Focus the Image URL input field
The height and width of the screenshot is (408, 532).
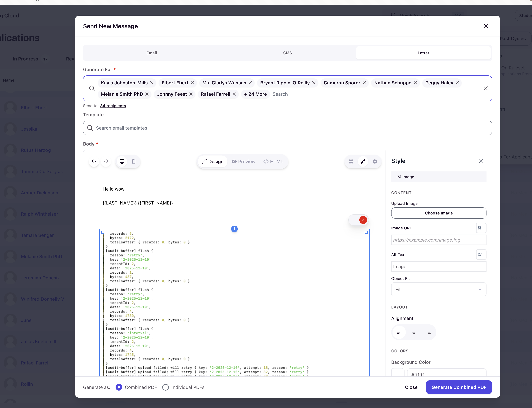(439, 240)
